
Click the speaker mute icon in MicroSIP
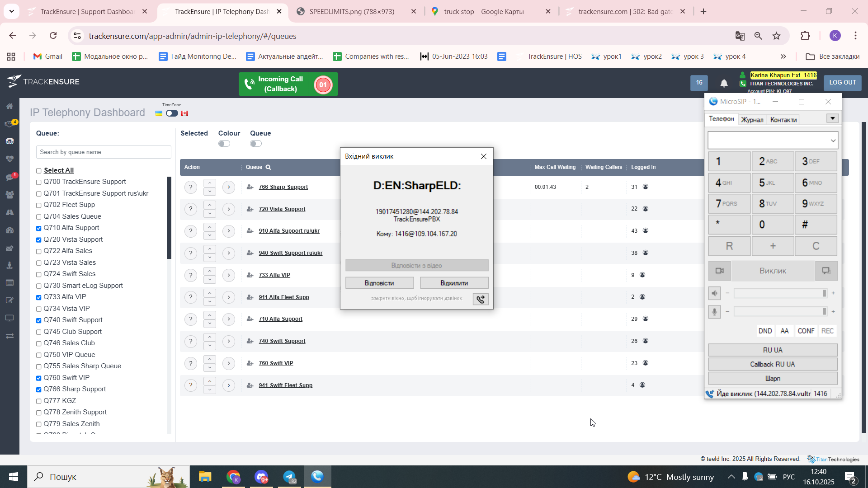click(x=714, y=293)
